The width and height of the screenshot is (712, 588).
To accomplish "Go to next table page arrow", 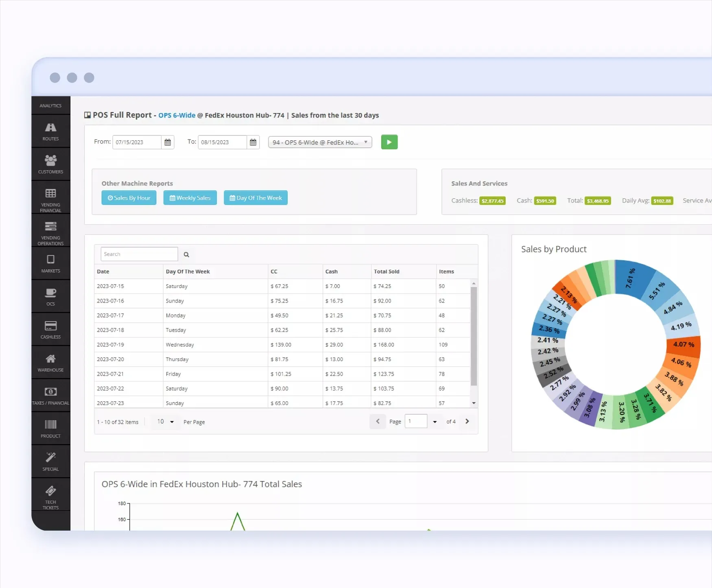I will point(467,421).
